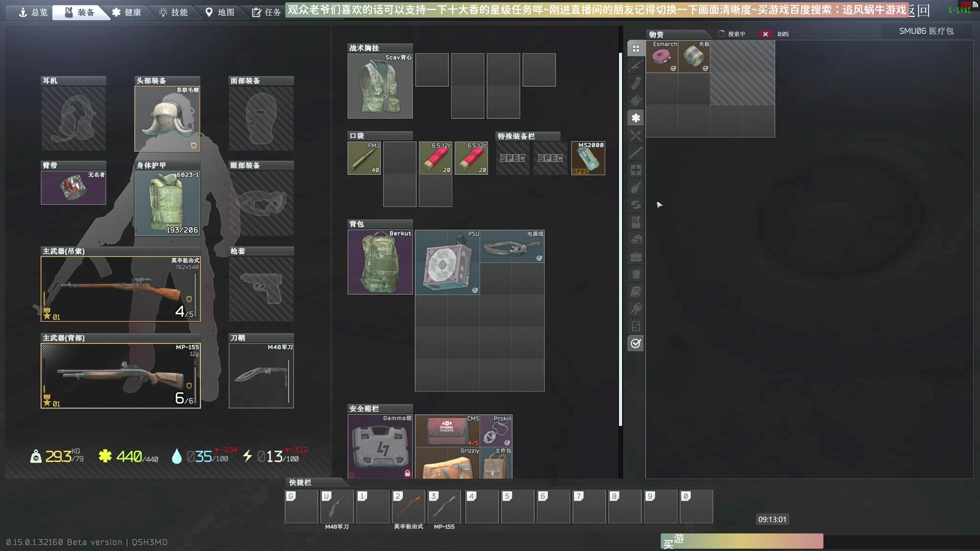Select the 苏联毛帽 ushanka headwear

(167, 119)
